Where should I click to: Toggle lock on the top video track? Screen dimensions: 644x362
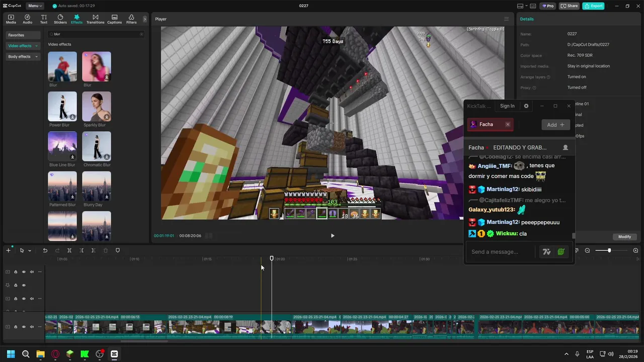click(16, 272)
